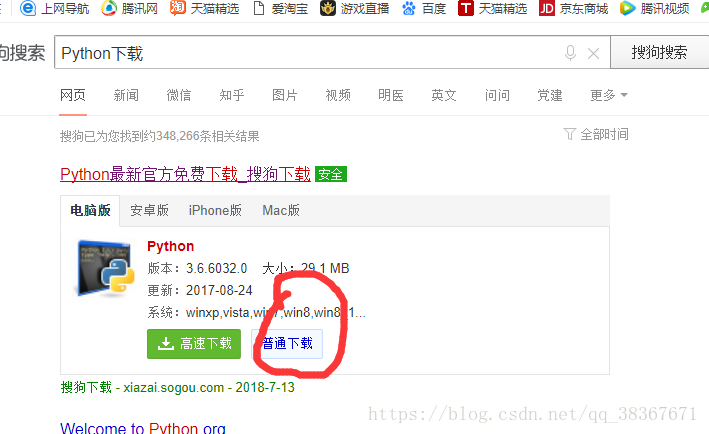709x434 pixels.
Task: Click the result count text 348,266条相关结果
Action: point(208,136)
